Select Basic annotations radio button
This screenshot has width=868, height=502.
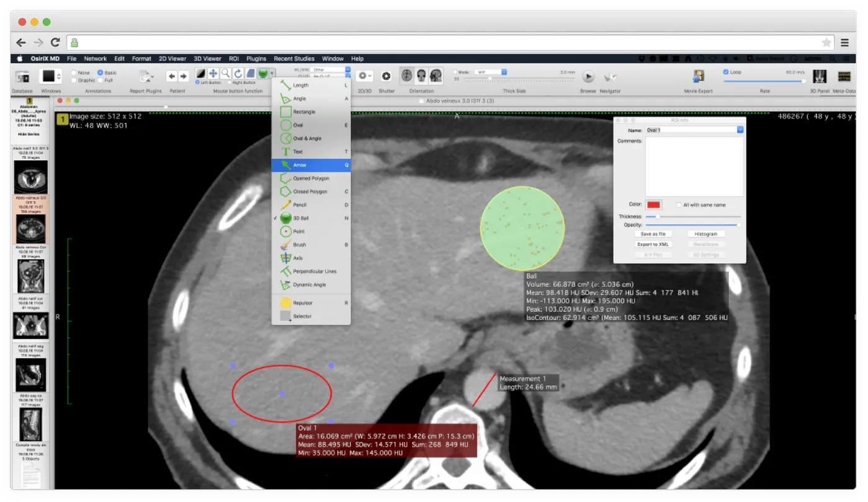[101, 73]
